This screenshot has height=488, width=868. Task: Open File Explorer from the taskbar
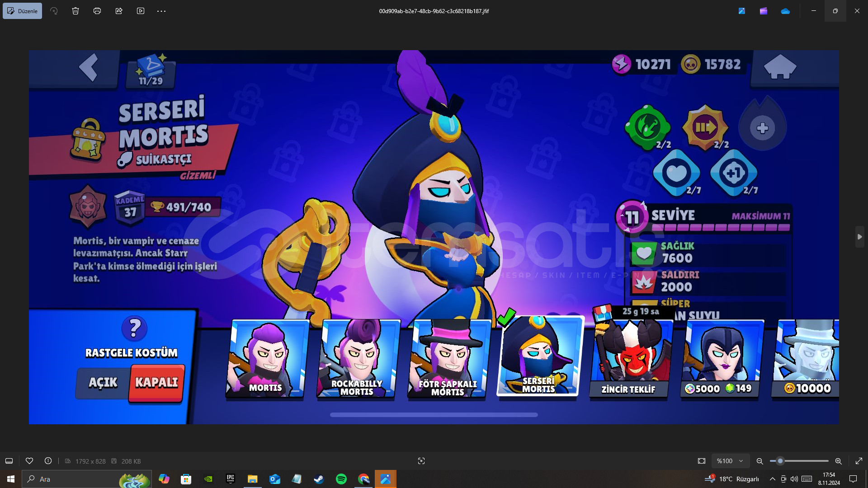(x=252, y=479)
